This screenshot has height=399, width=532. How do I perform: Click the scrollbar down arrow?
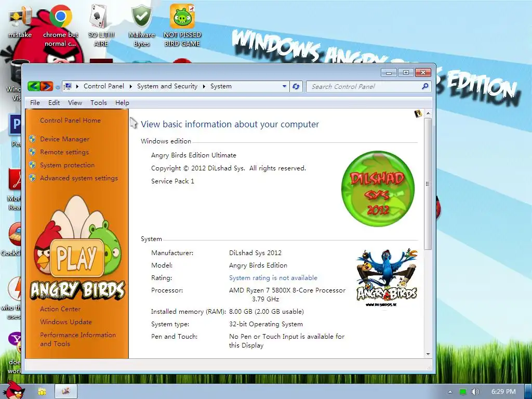click(428, 354)
